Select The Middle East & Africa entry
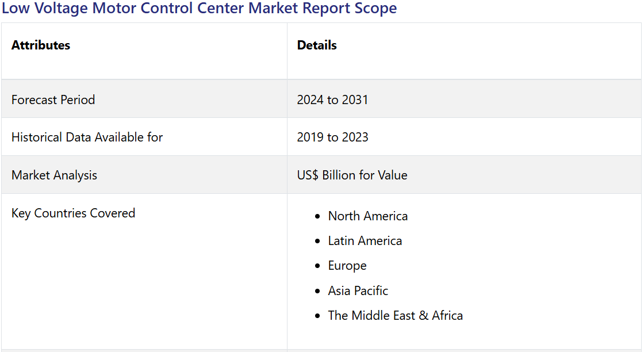 click(x=395, y=315)
